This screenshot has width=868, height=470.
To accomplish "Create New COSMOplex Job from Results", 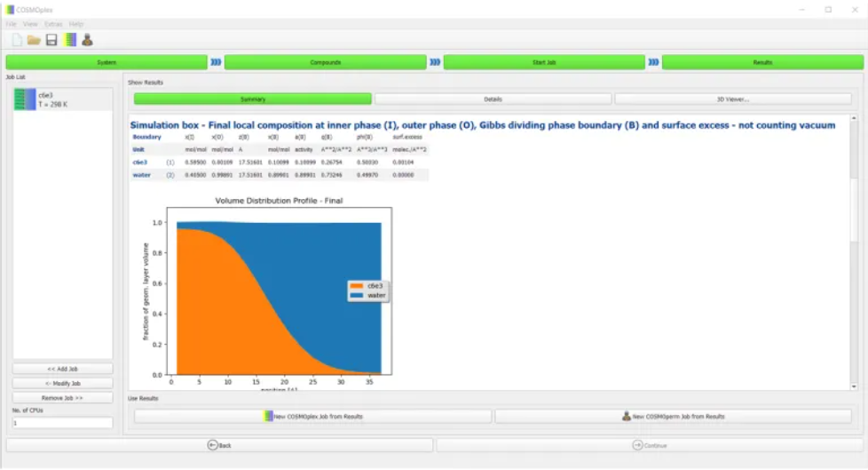I will pyautogui.click(x=312, y=416).
